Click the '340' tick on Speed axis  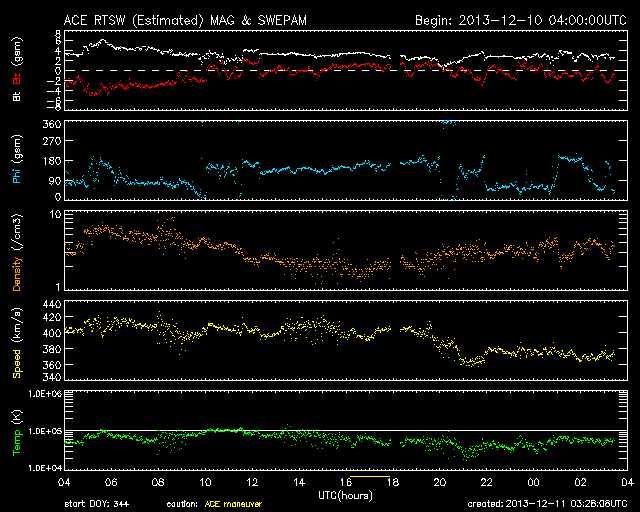coord(52,377)
